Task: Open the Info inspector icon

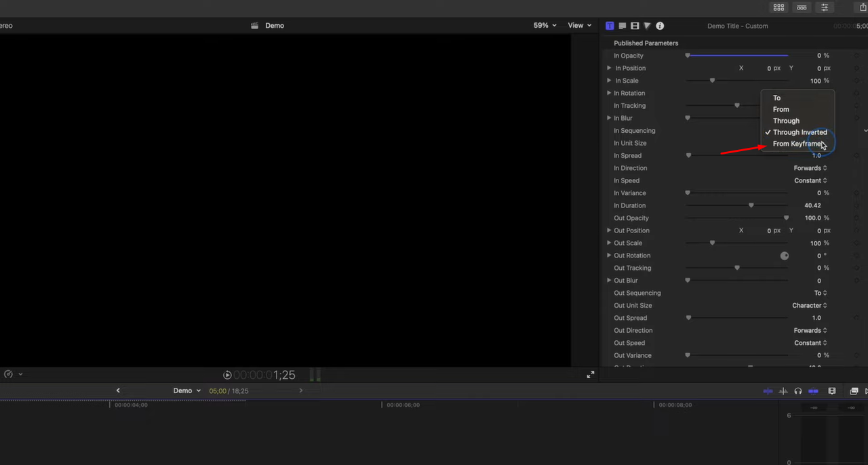Action: 660,26
